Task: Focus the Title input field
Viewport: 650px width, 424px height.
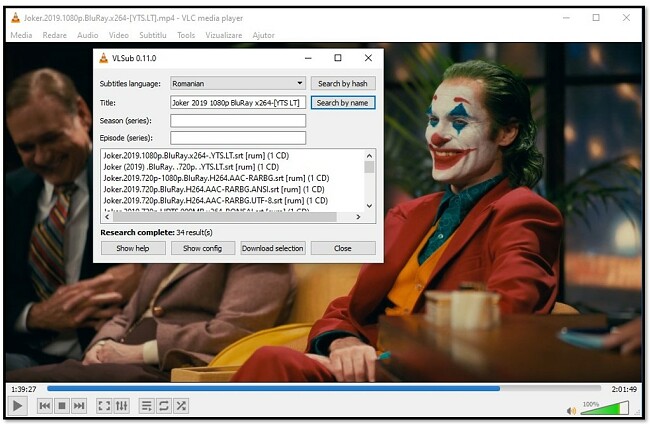Action: coord(238,102)
